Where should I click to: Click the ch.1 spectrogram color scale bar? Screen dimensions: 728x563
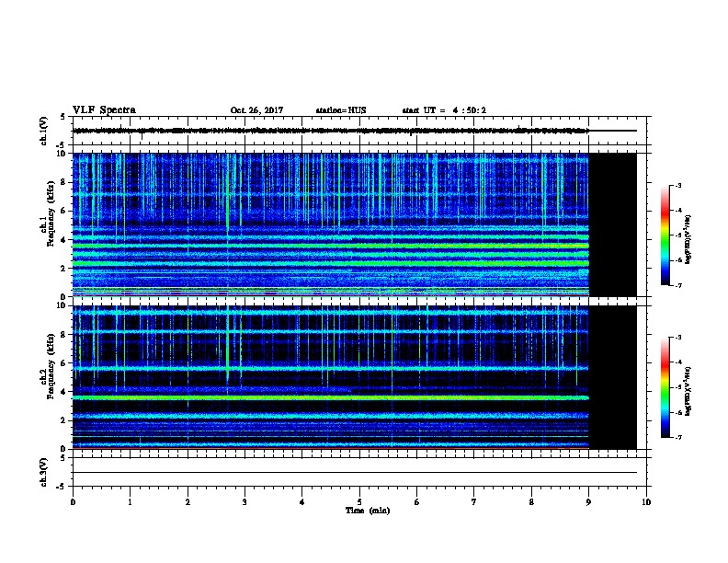pyautogui.click(x=665, y=236)
